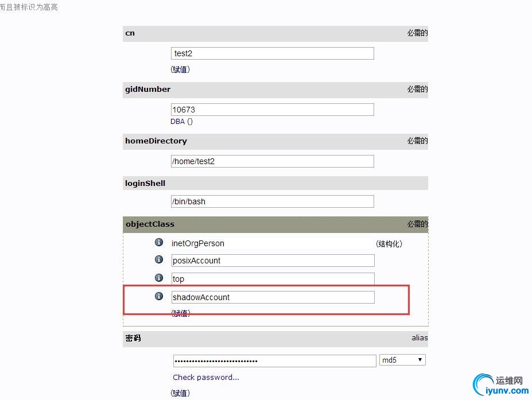Click info icon beside shadowAccount
The image size is (532, 400).
coord(159,296)
